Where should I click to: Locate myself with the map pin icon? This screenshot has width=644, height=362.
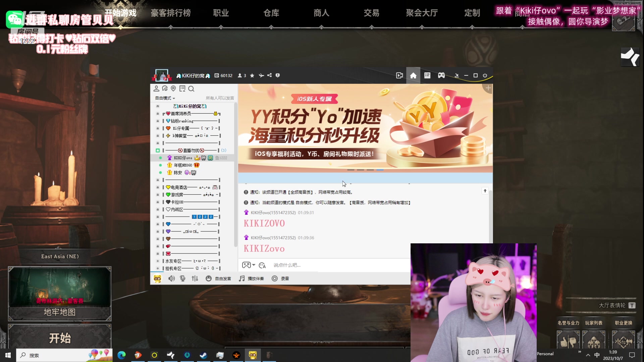coord(173,88)
